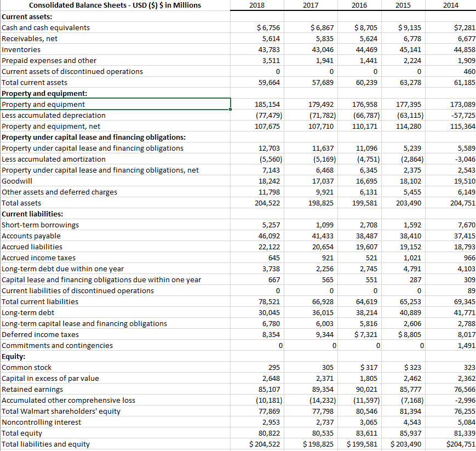Select the 2014 column header
Screen dimensions: 476x451
click(x=451, y=5)
